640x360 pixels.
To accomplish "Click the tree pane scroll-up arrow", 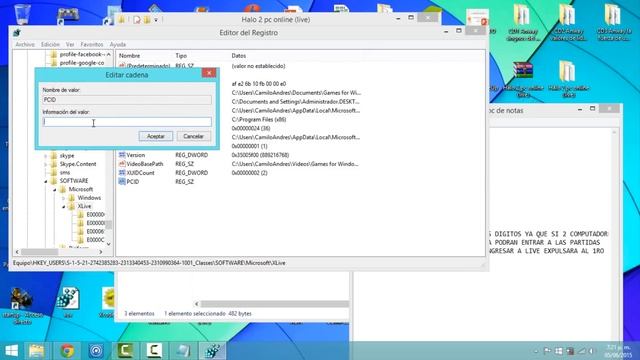I will (x=109, y=54).
